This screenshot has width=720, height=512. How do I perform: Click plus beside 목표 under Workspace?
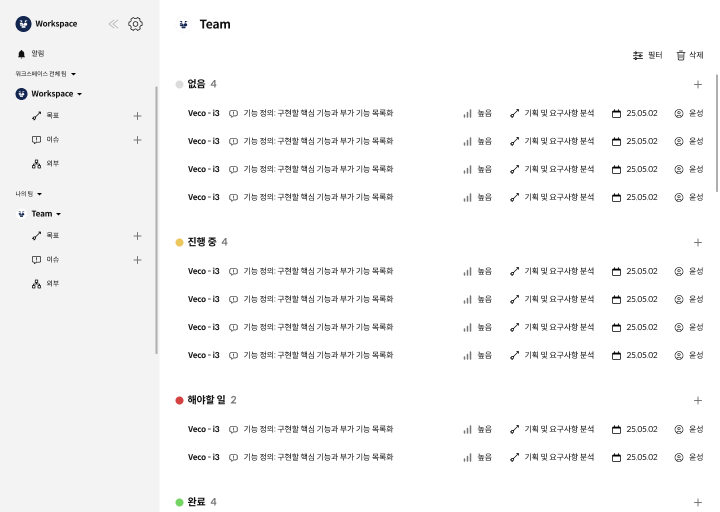click(x=137, y=116)
